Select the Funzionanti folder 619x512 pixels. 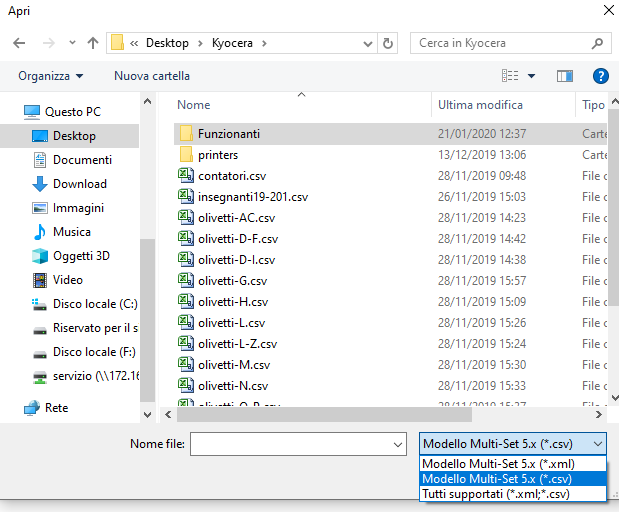229,134
